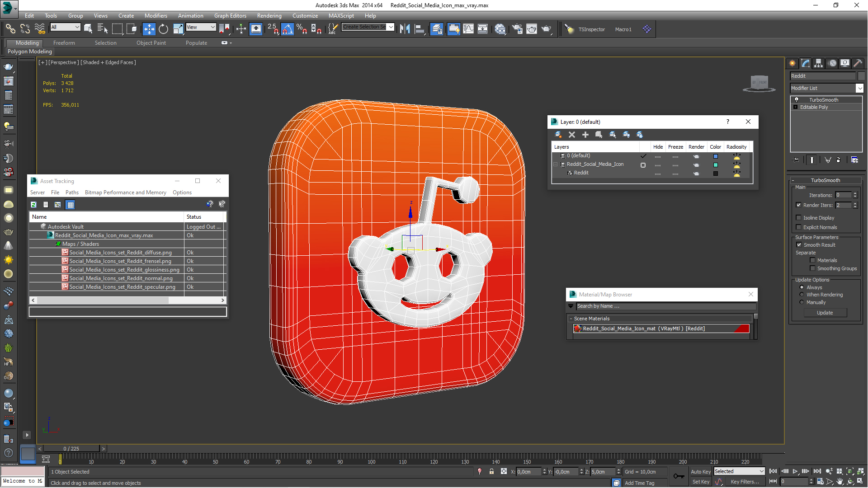
Task: Click the Update button
Action: (825, 313)
